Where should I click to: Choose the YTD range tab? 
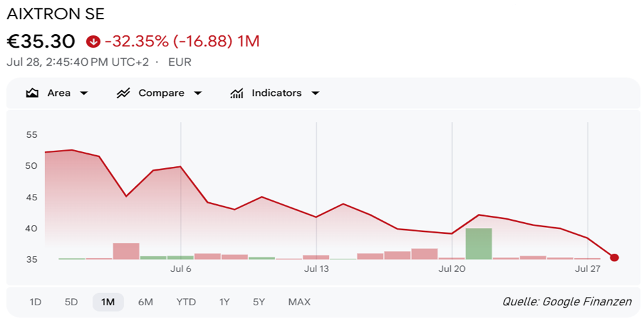tap(186, 302)
